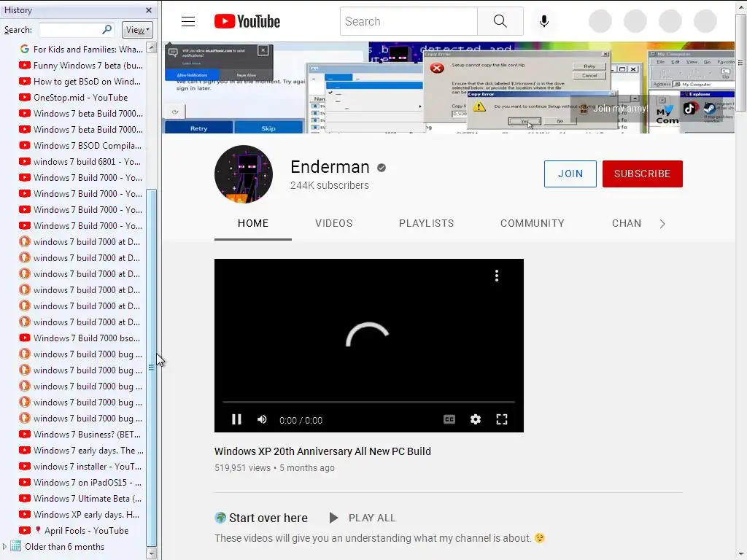Click the 519,951 views text

coord(242,468)
